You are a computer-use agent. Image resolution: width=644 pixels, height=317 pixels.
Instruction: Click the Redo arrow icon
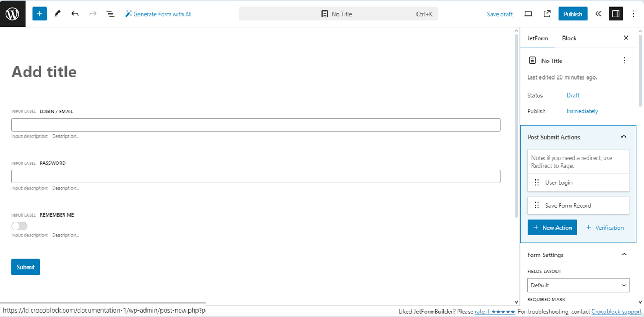[92, 13]
